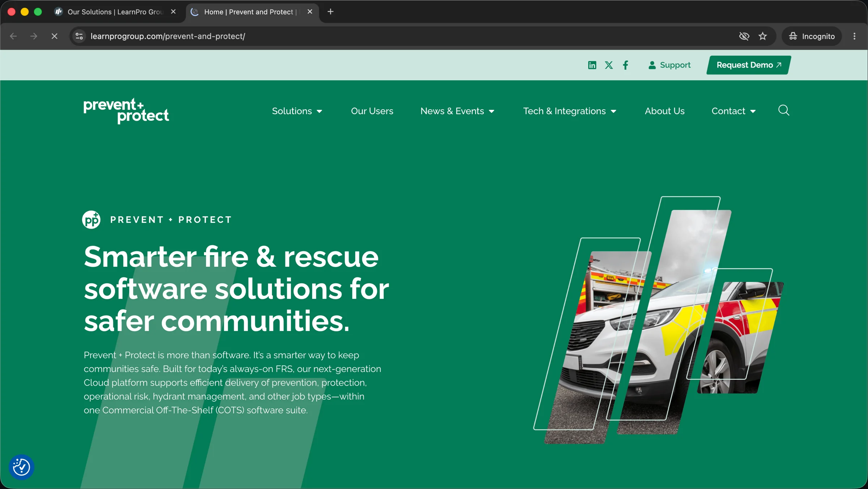Open site search magnifier icon
This screenshot has height=489, width=868.
coord(784,110)
